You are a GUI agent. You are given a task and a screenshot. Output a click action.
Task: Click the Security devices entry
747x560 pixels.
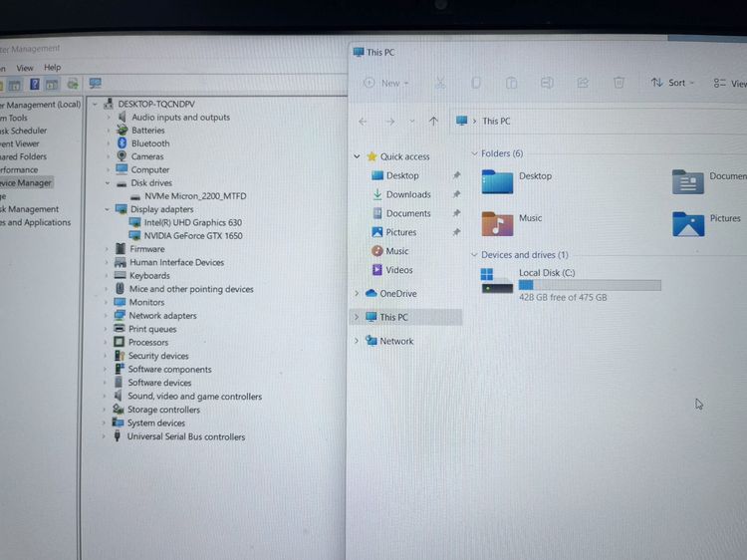(x=158, y=356)
